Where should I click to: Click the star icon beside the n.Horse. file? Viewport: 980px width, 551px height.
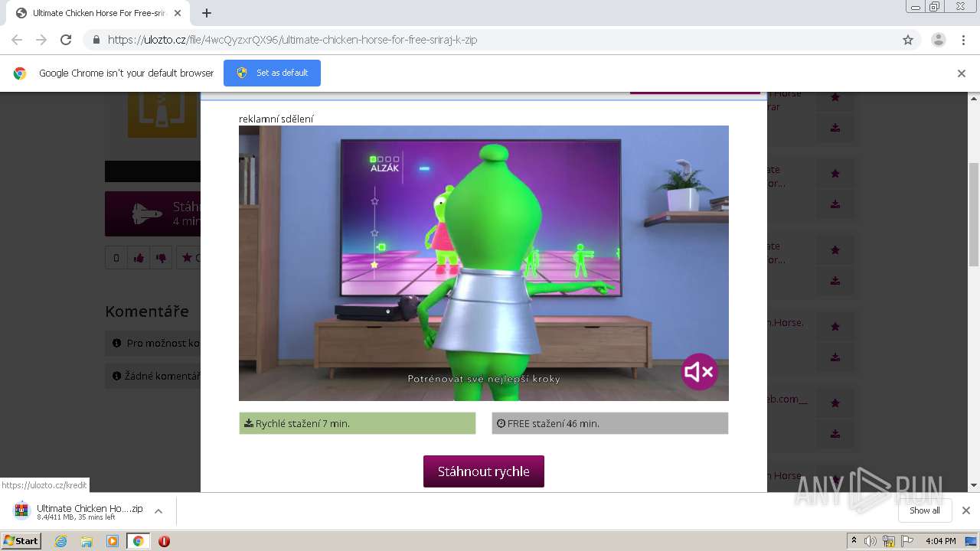835,327
